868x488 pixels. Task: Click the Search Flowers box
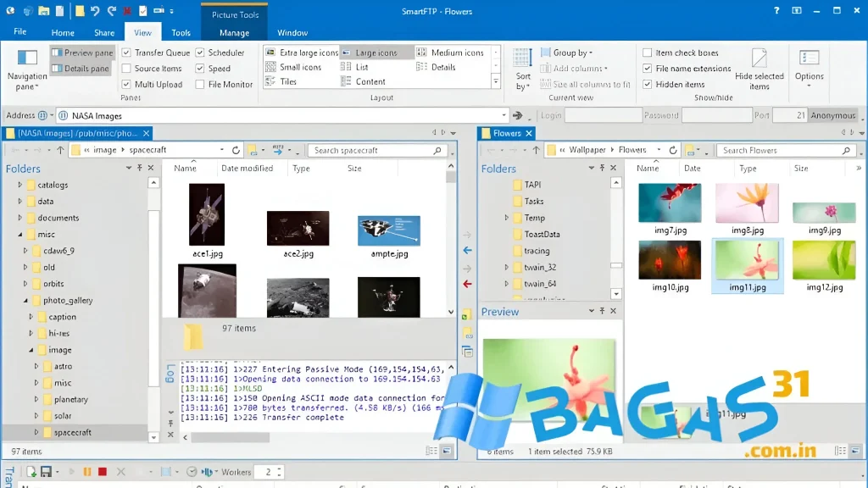point(786,150)
